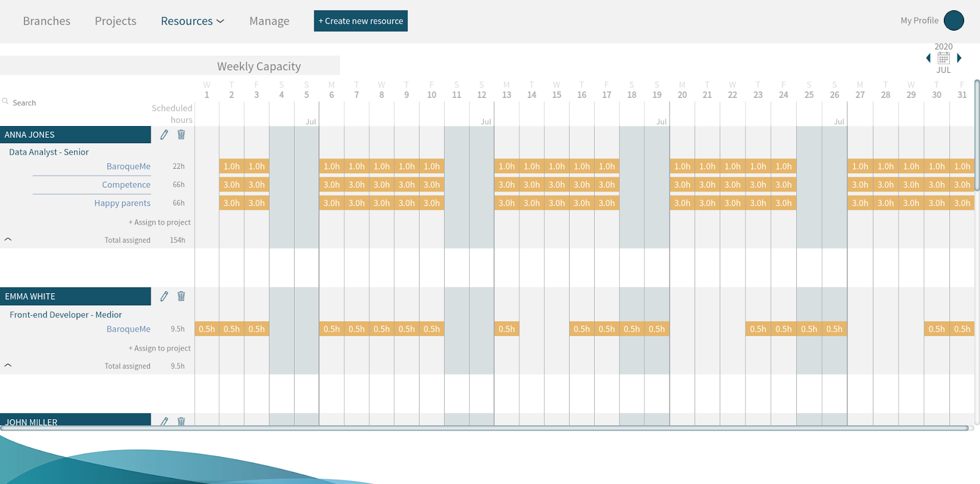
Task: Select John Miller name header
Action: [75, 420]
